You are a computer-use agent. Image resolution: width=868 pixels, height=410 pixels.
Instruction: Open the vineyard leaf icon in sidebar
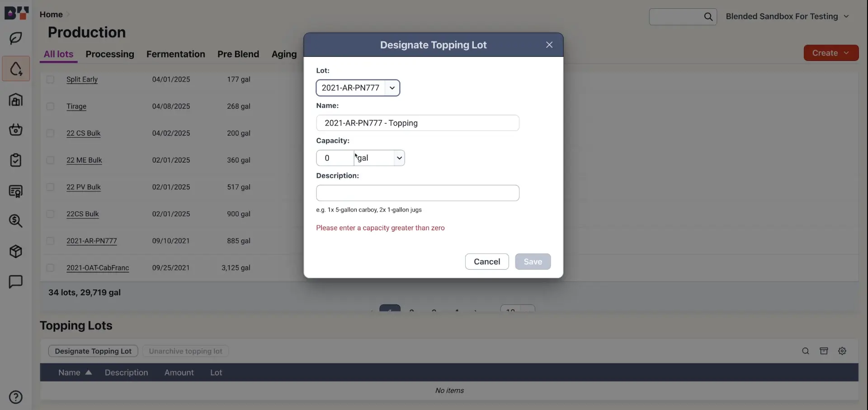click(x=16, y=38)
